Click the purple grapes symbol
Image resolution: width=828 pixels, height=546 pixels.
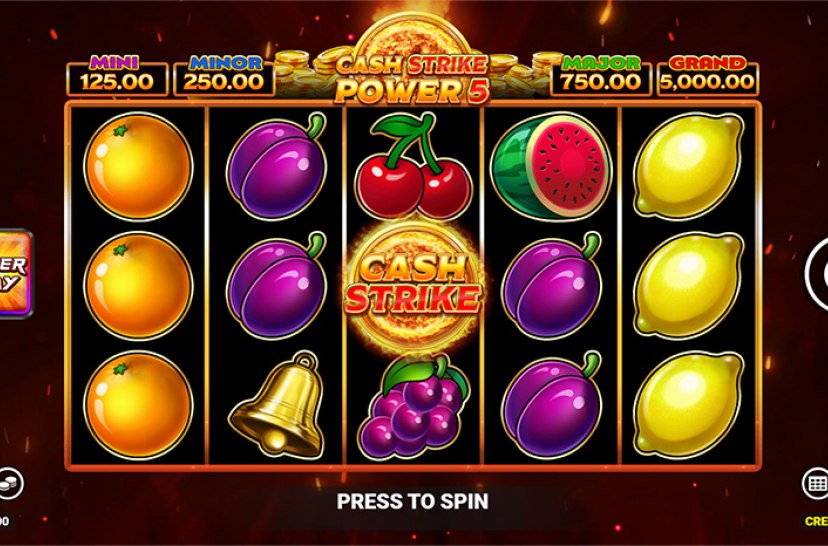(413, 407)
